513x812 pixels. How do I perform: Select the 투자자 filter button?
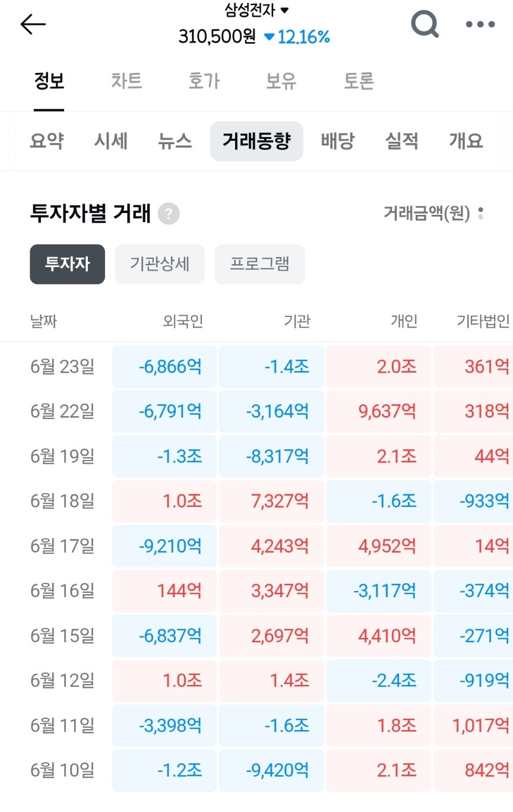[68, 264]
